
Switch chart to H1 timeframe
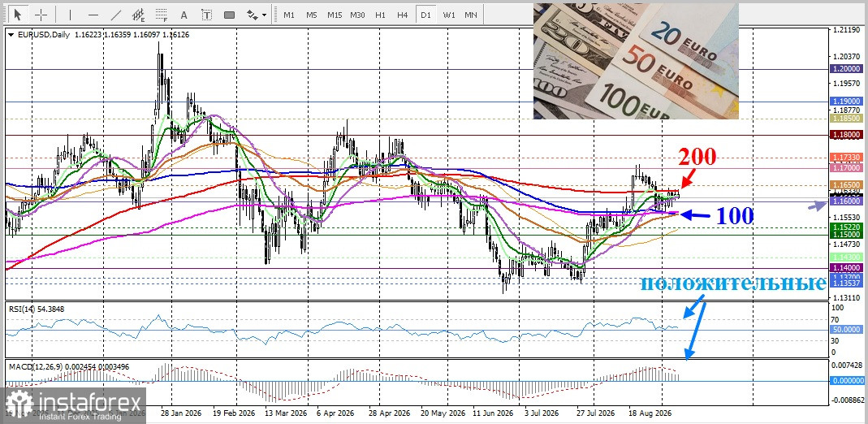pyautogui.click(x=380, y=15)
